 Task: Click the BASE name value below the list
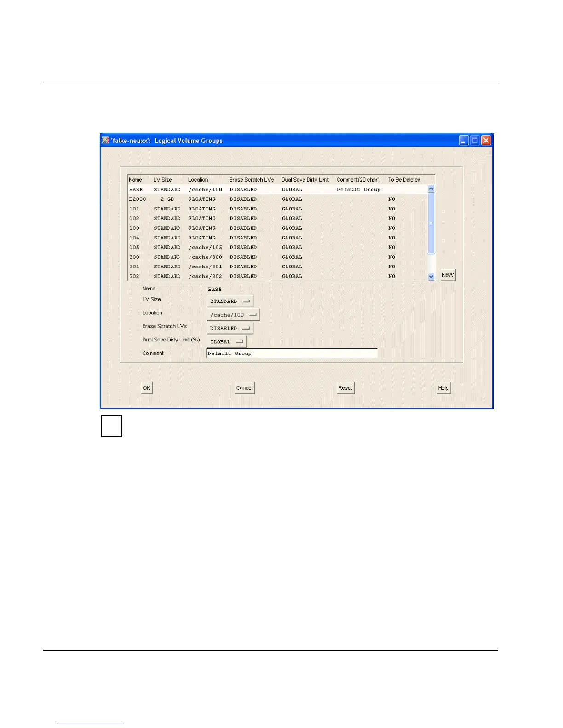pos(215,289)
